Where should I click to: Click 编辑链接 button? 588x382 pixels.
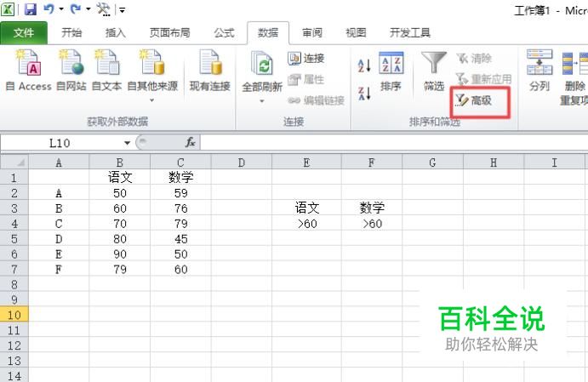coord(317,100)
